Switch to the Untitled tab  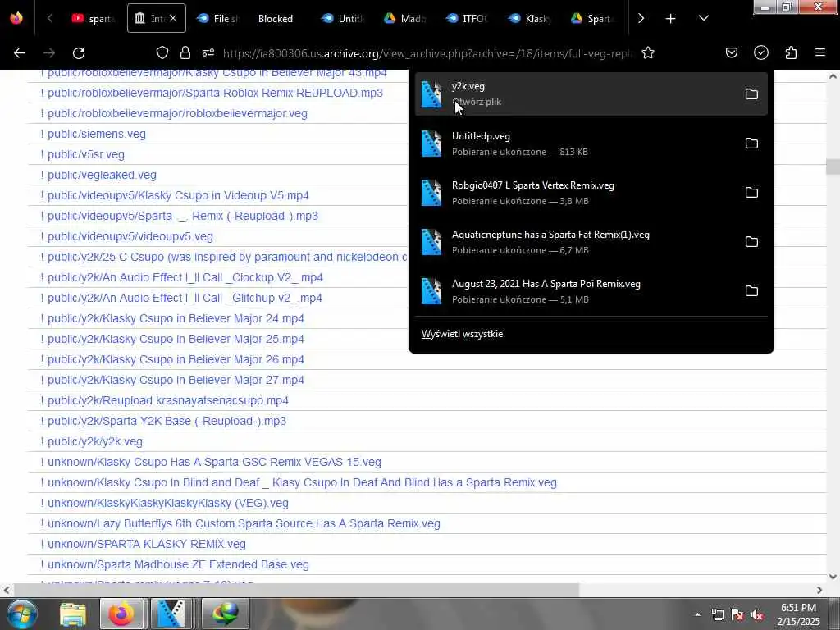[x=343, y=19]
